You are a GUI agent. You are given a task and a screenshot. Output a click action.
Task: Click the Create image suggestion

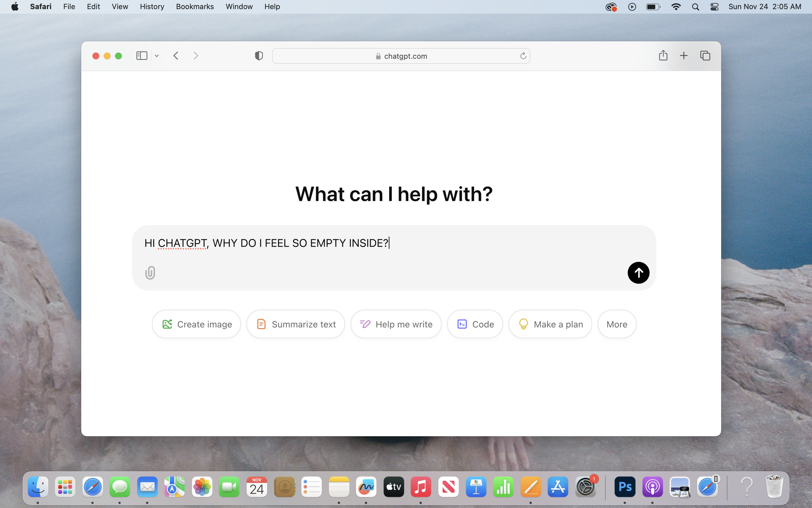pyautogui.click(x=197, y=324)
